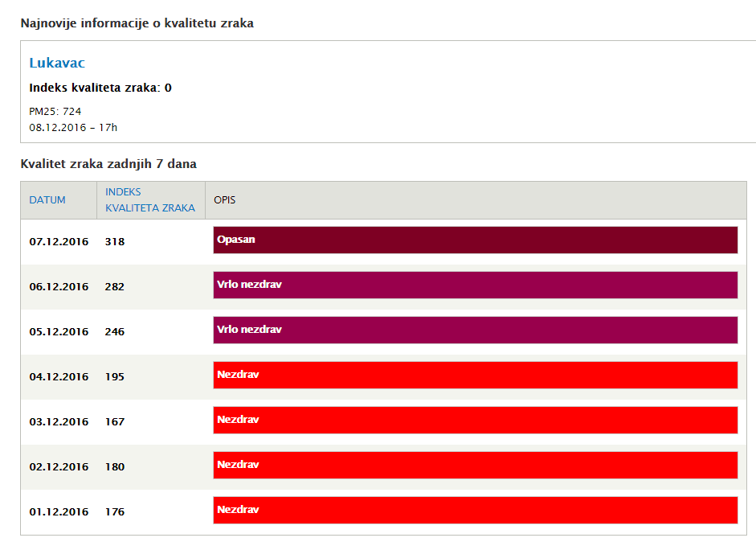Click the red Nezdrav bar for 04.12.2016
The height and width of the screenshot is (546, 756).
pos(475,376)
